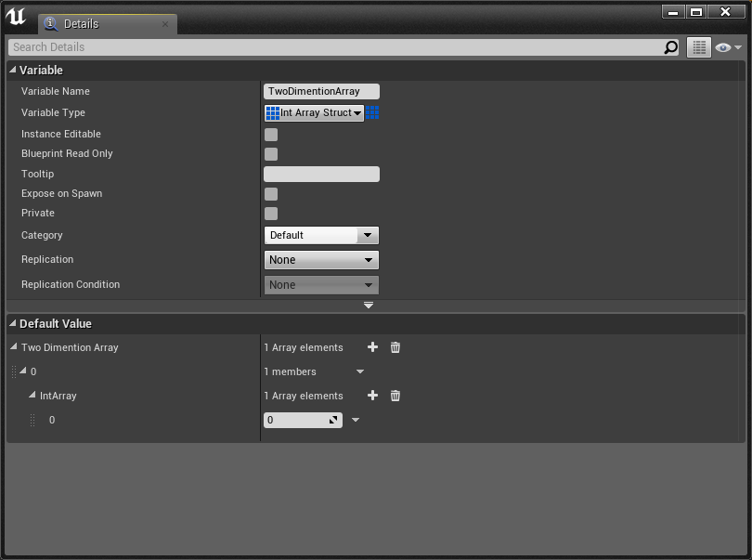Collapse the Default Value section
752x560 pixels.
tap(13, 323)
